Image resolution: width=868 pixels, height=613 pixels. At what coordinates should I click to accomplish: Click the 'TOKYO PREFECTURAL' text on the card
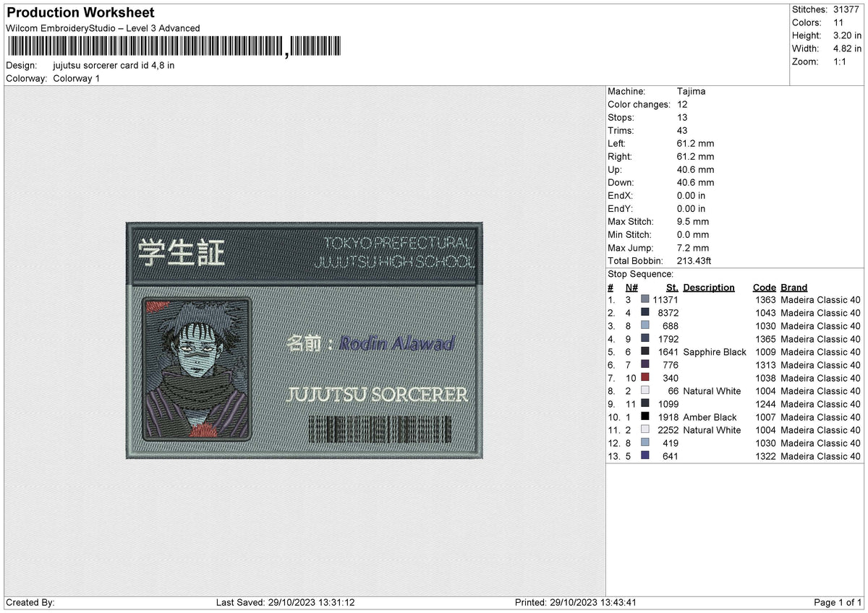399,243
